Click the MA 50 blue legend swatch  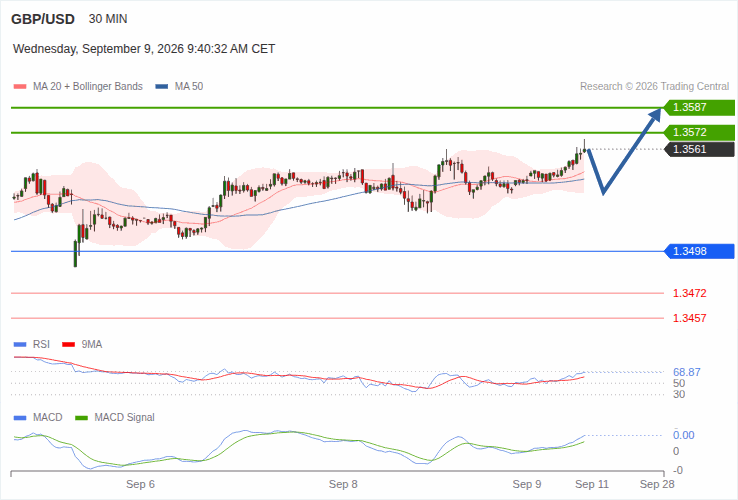click(162, 87)
